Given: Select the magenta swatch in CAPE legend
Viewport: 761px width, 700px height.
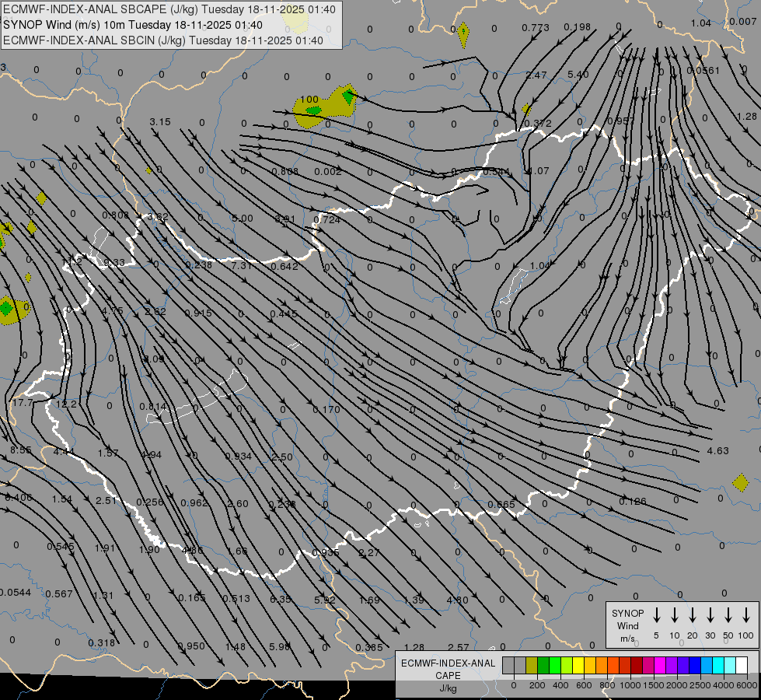Looking at the screenshot, I should tap(660, 666).
